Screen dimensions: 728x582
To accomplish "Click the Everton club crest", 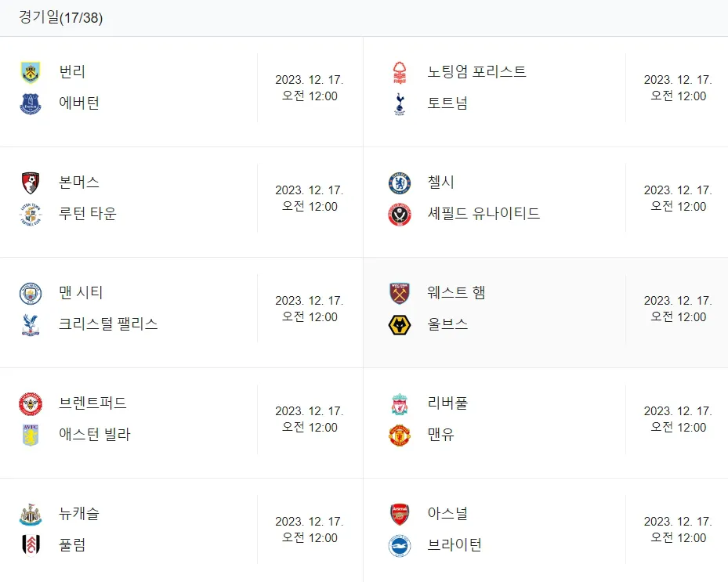I will (31, 103).
